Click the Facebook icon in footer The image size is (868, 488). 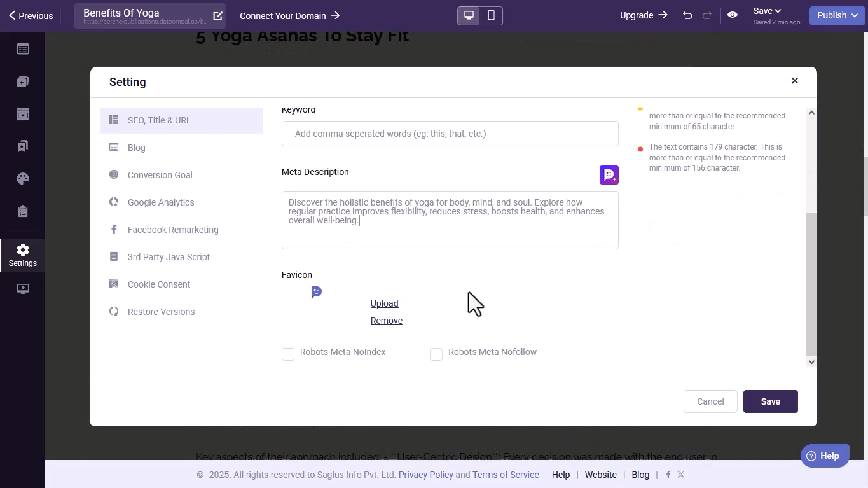pyautogui.click(x=668, y=475)
